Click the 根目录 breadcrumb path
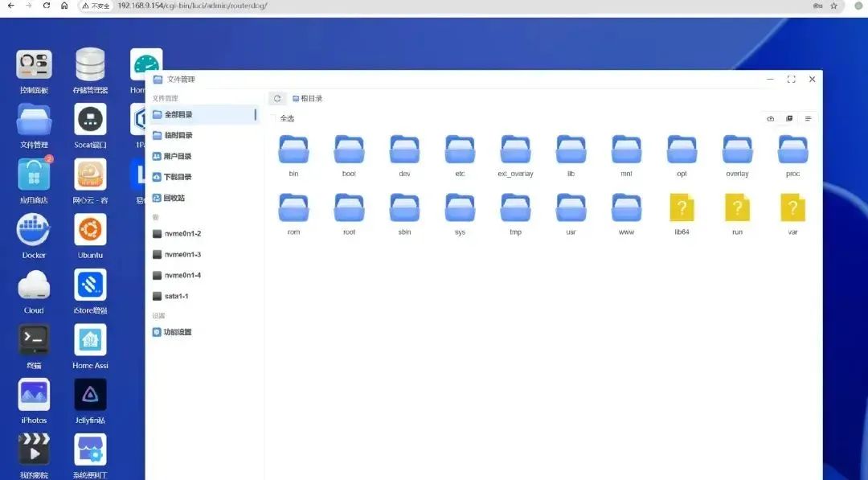 pyautogui.click(x=307, y=99)
